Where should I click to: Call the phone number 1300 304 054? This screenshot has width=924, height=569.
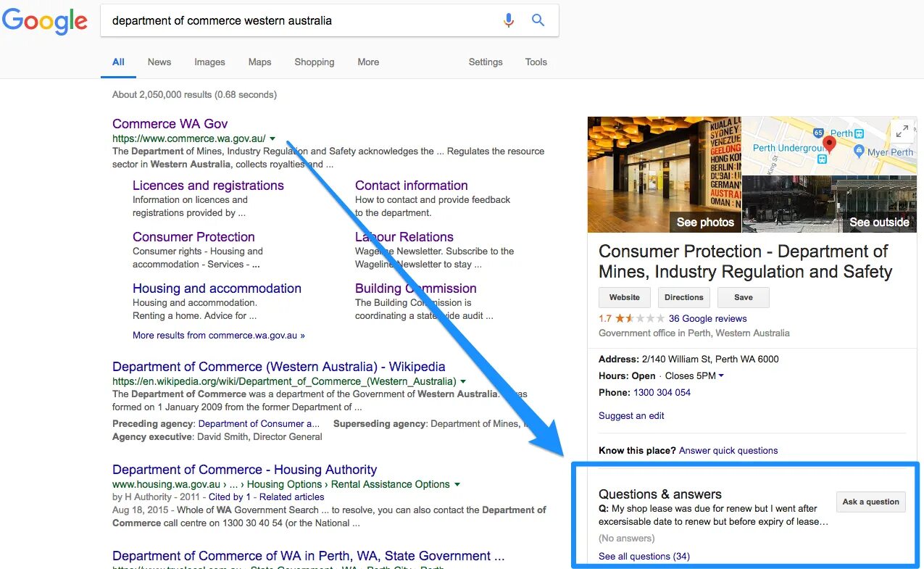[662, 392]
